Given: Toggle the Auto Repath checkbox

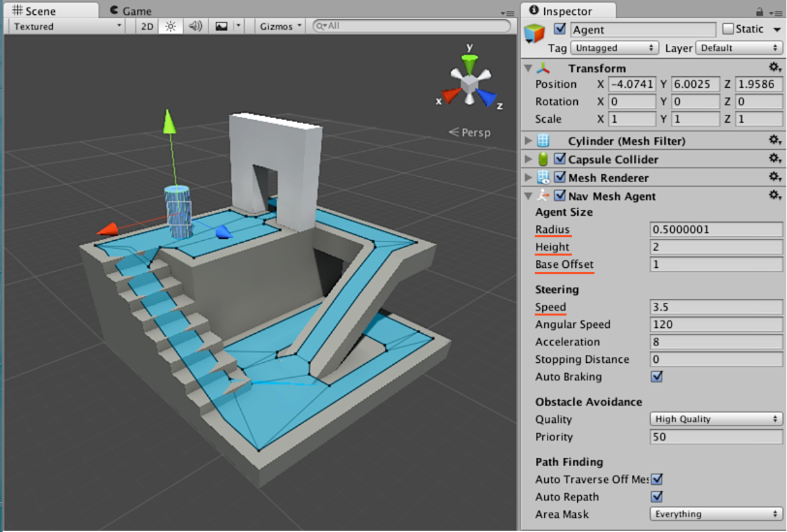Looking at the screenshot, I should 657,497.
